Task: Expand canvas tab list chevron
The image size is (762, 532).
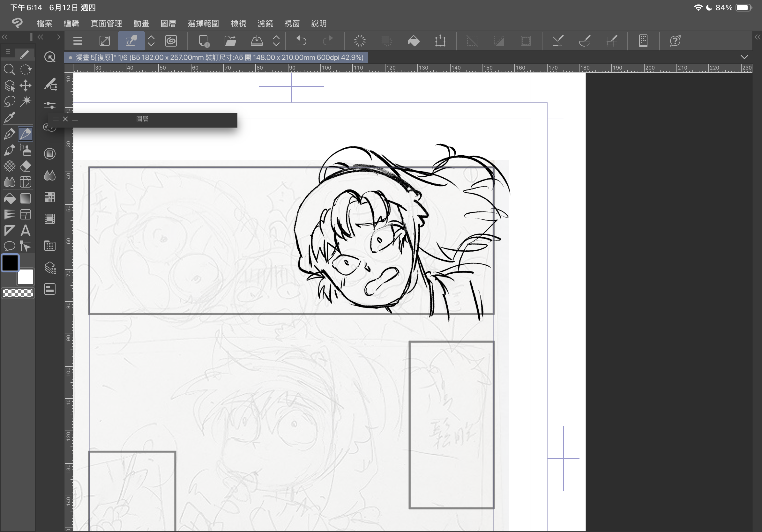Action: (x=744, y=57)
